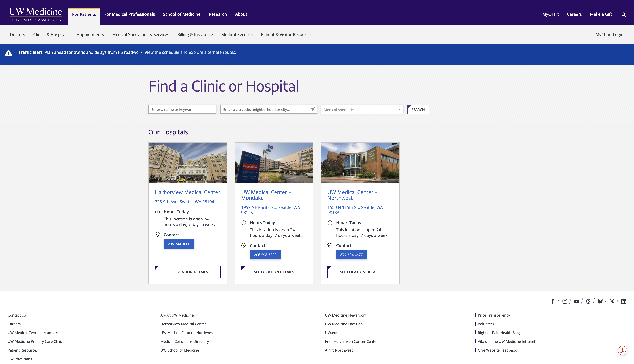Open Fred Hutchinson Cancer Center footer link
Viewport: 634px width, 364px height.
tap(351, 341)
